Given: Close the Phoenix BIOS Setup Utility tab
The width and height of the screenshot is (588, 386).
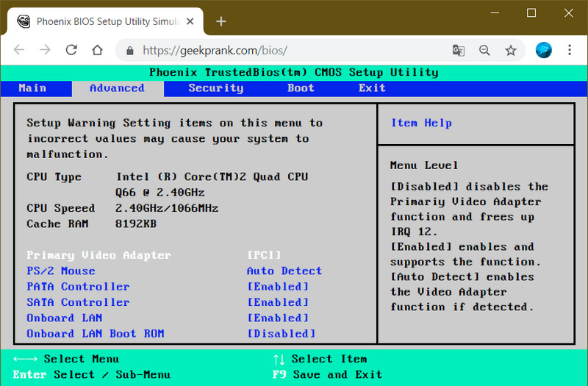Looking at the screenshot, I should coord(190,21).
